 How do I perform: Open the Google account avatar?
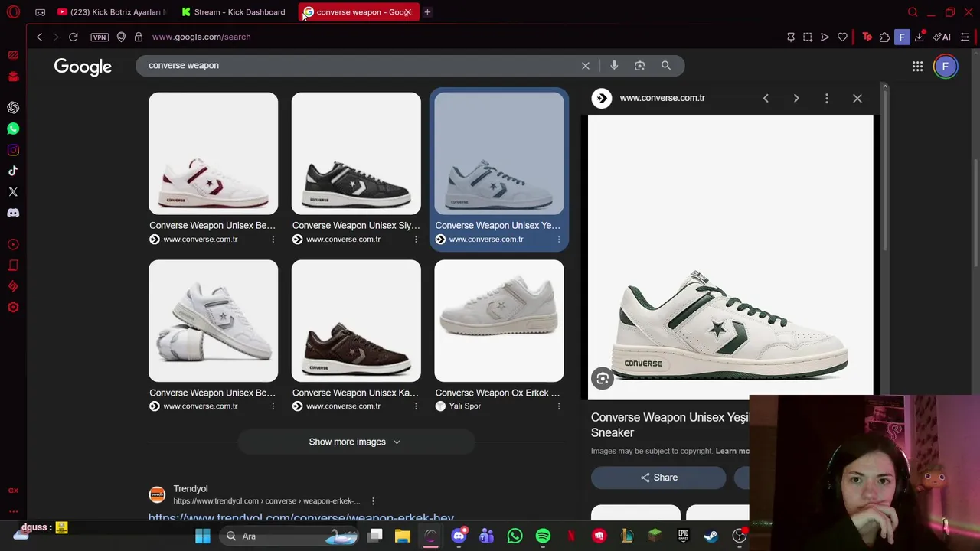coord(946,67)
